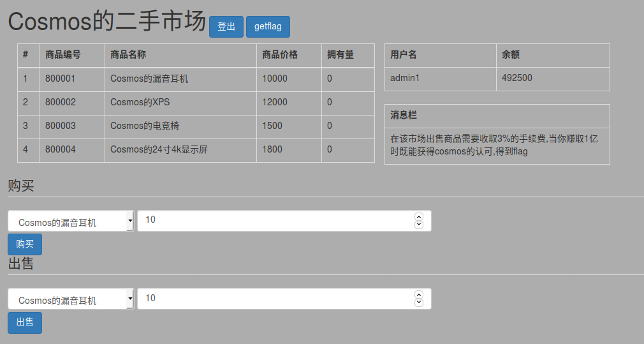Click the Cosmos的24寸4k显示屏 product name

[x=159, y=150]
